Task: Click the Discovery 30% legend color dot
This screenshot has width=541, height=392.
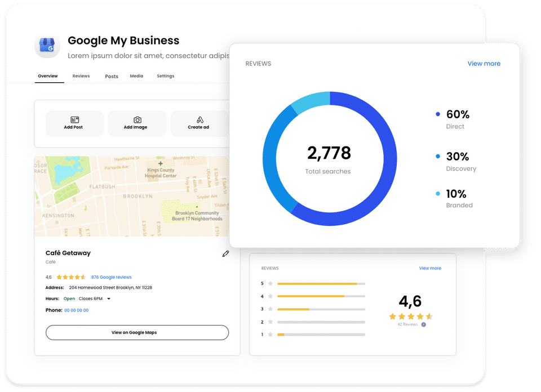Action: point(438,156)
